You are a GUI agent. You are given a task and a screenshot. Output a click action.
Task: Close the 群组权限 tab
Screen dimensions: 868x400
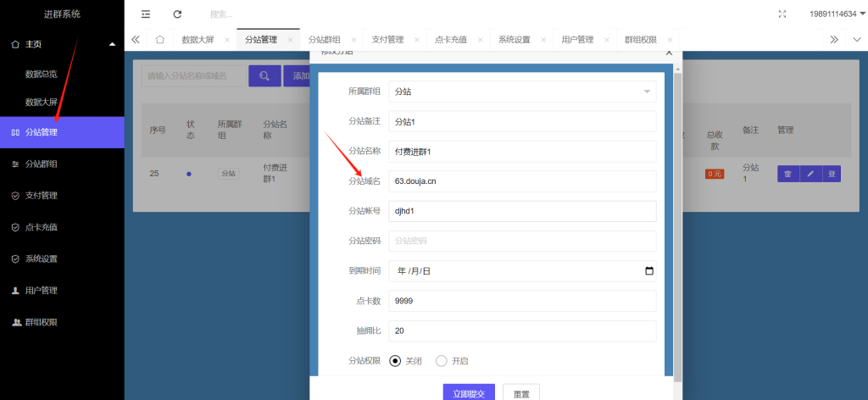[x=670, y=40]
